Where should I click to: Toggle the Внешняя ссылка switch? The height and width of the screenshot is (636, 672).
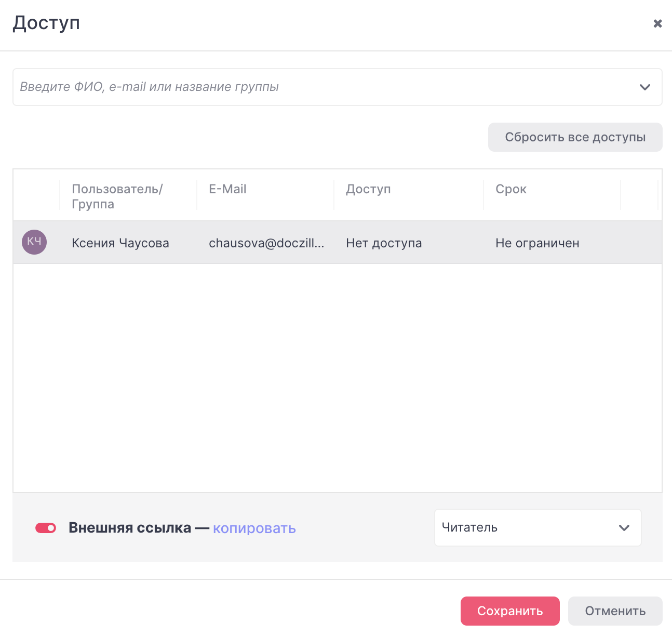[46, 528]
